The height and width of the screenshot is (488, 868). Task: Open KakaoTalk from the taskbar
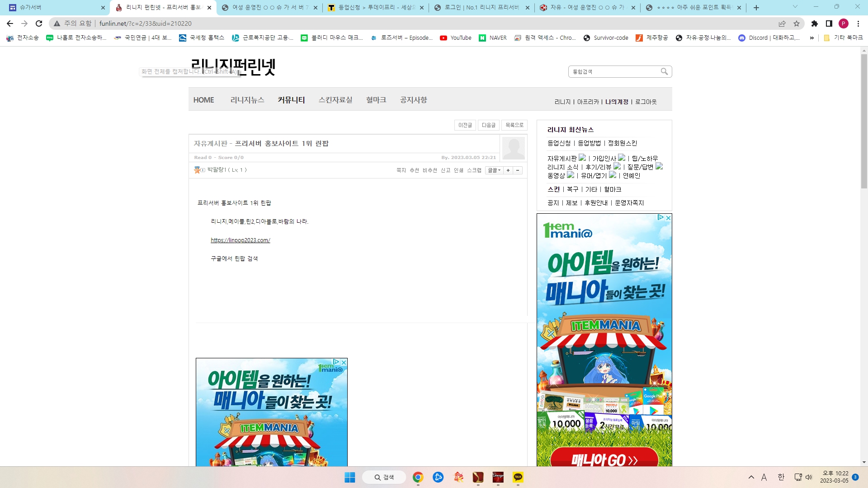click(518, 477)
